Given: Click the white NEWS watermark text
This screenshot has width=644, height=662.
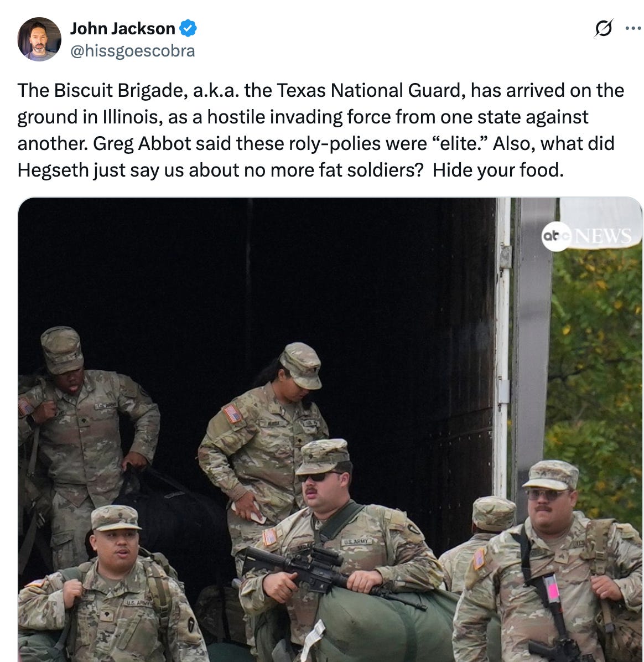Looking at the screenshot, I should pos(604,236).
